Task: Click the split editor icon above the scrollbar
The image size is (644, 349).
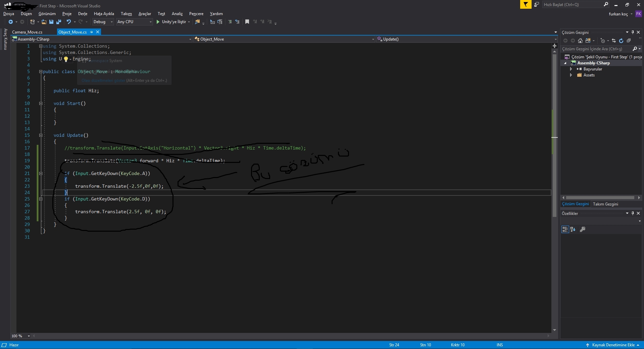Action: [x=554, y=45]
